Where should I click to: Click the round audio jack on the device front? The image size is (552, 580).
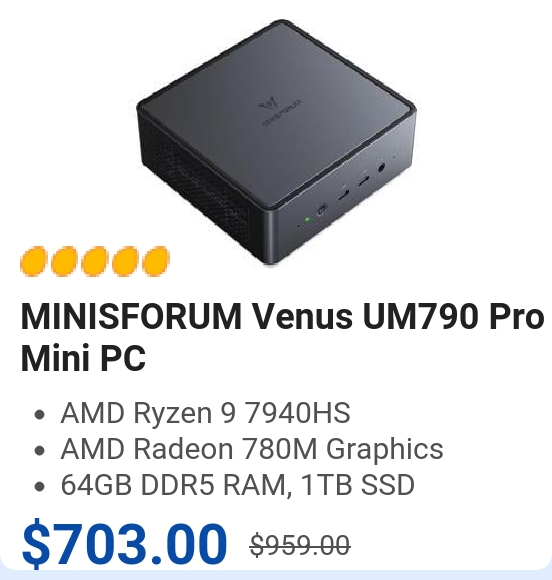pyautogui.click(x=381, y=168)
